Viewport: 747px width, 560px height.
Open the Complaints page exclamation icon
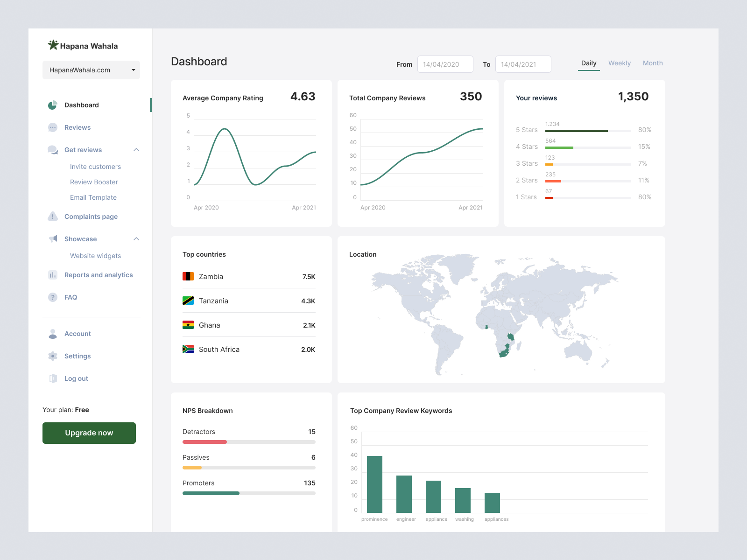click(53, 216)
